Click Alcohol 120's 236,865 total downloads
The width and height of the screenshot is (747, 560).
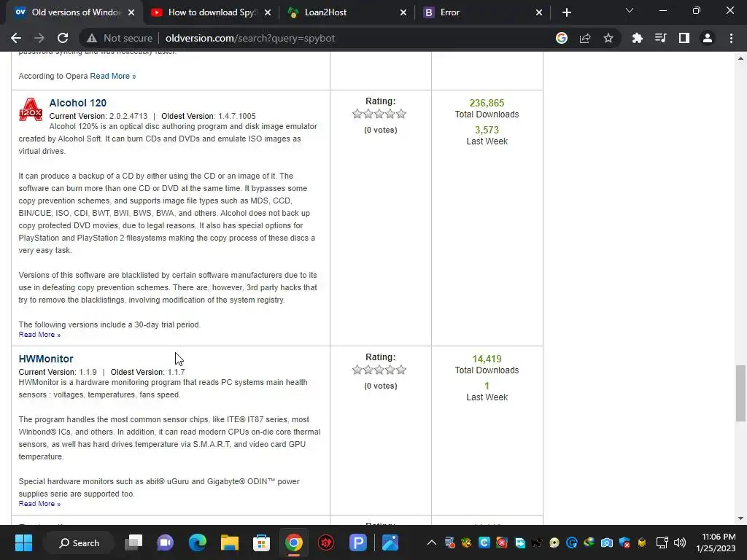pyautogui.click(x=487, y=103)
